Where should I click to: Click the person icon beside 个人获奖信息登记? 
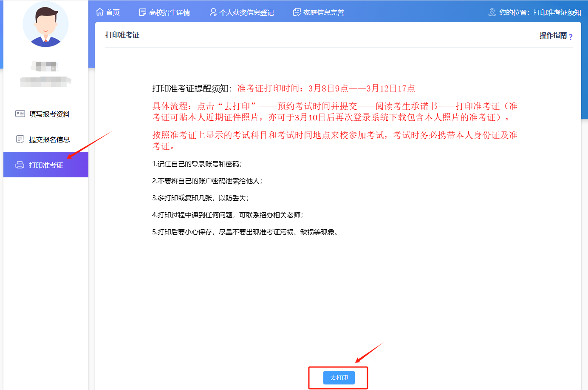213,12
